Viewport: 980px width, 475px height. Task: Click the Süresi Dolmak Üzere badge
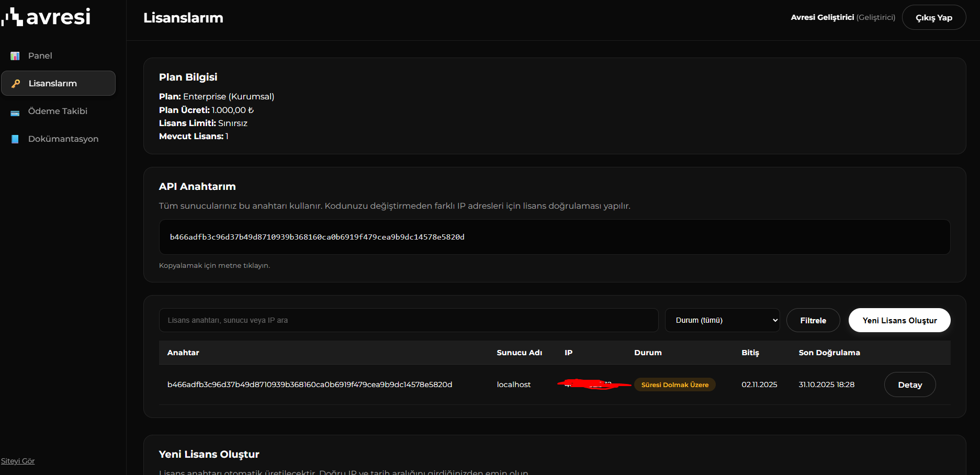(674, 384)
